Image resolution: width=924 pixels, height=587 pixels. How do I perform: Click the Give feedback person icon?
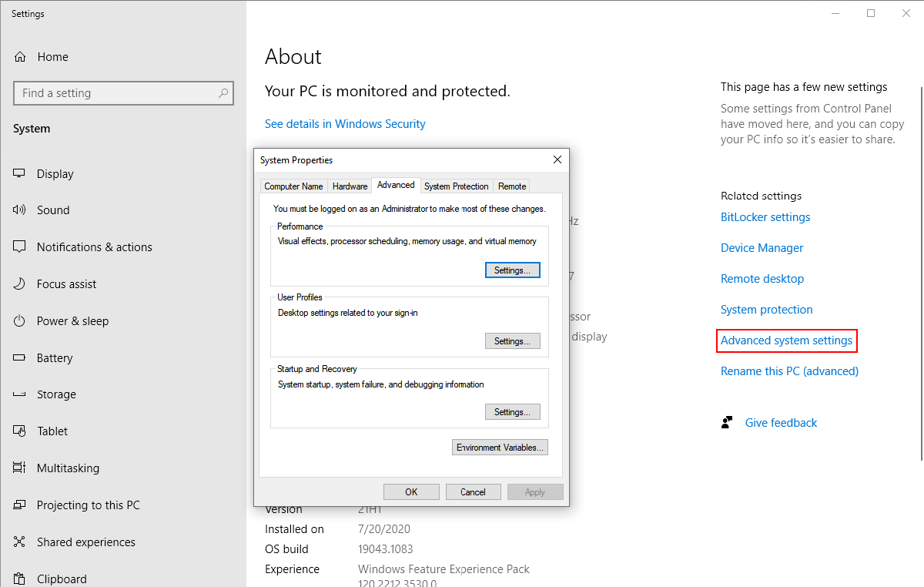[726, 423]
